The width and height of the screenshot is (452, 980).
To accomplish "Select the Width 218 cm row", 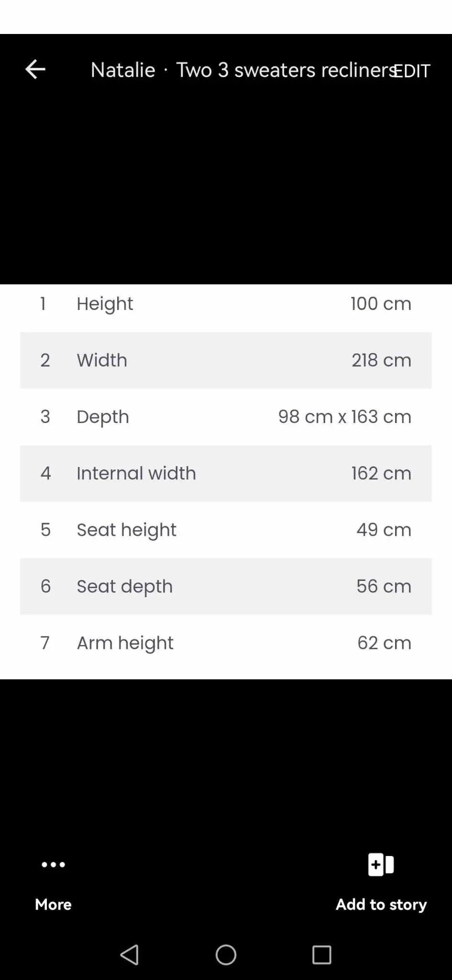I will pyautogui.click(x=226, y=360).
